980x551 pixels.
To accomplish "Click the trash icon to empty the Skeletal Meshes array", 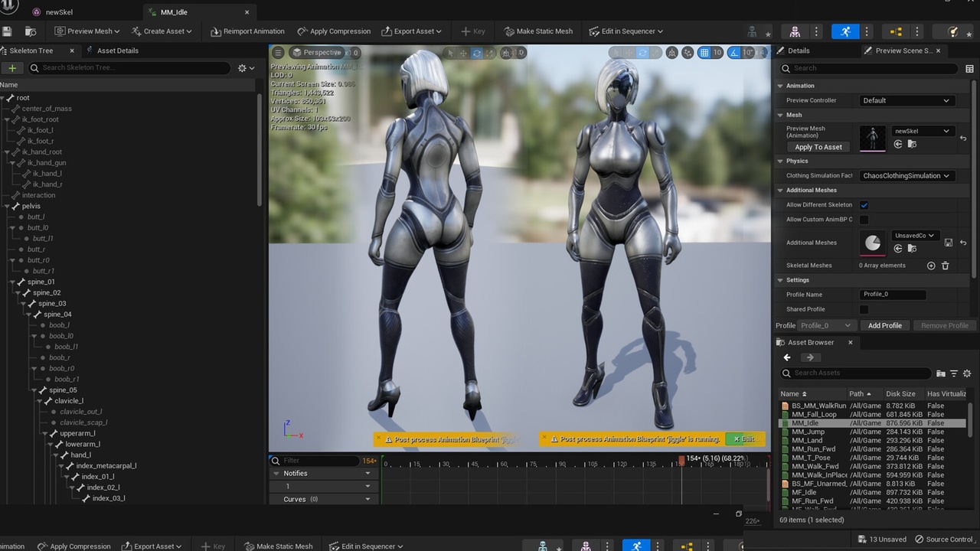I will coord(945,266).
